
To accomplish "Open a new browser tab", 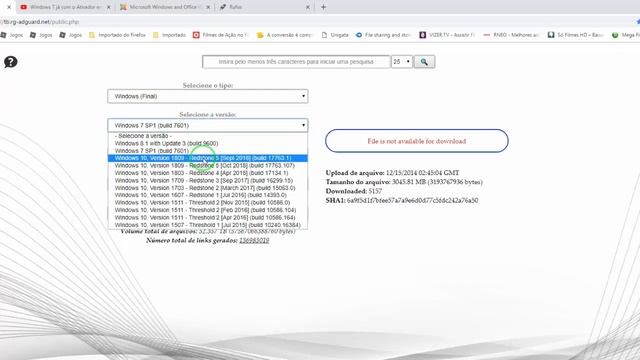I will click(323, 7).
